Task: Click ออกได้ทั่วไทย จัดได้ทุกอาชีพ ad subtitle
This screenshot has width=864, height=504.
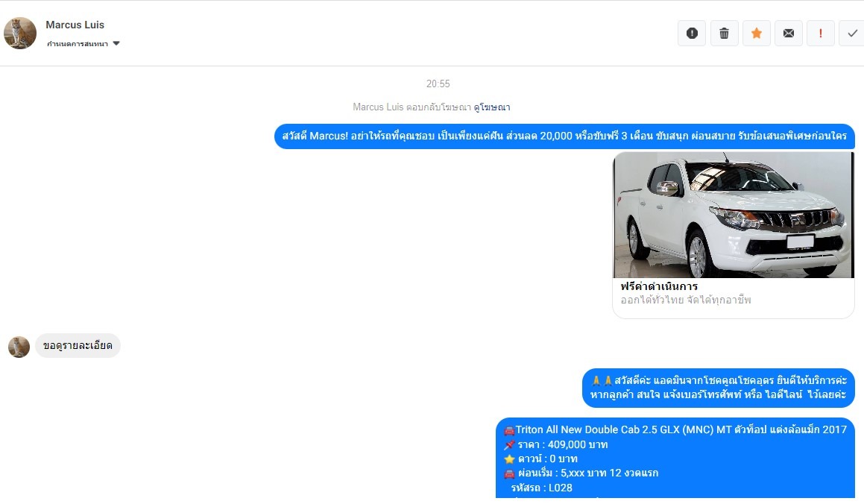Action: pos(686,300)
